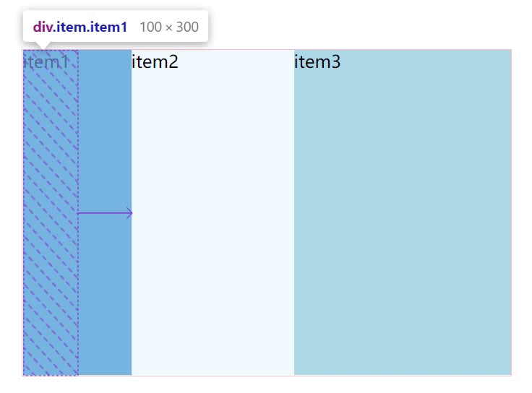
Task: Select the "item2" text label
Action: coord(155,62)
